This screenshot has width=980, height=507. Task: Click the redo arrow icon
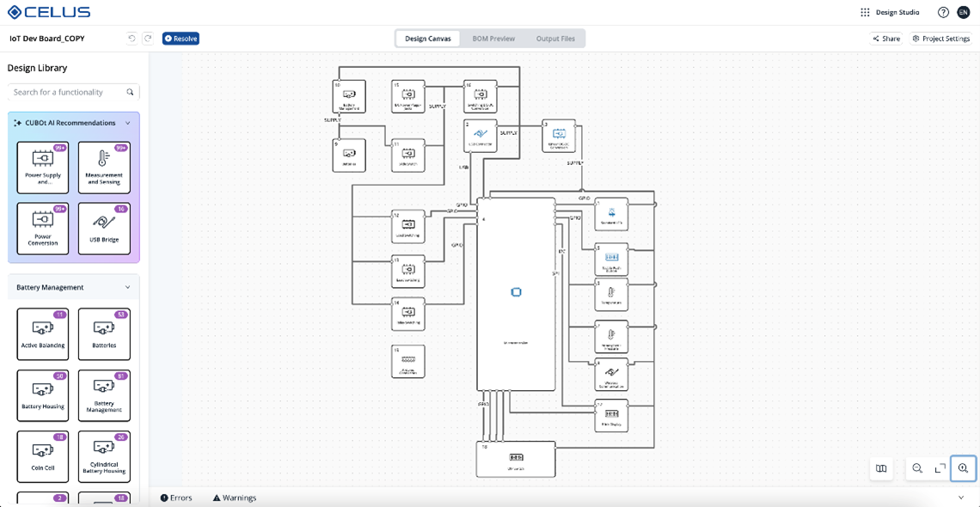coord(148,39)
